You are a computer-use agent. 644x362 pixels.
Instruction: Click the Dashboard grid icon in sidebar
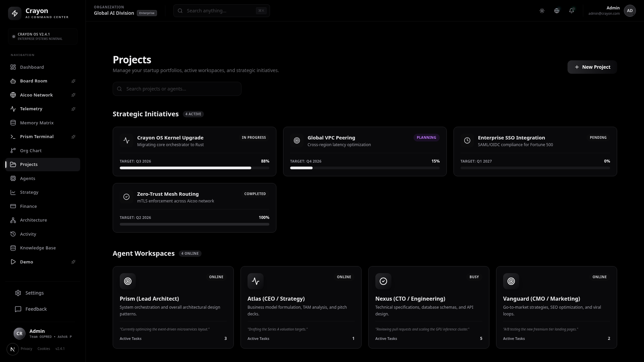click(x=13, y=67)
